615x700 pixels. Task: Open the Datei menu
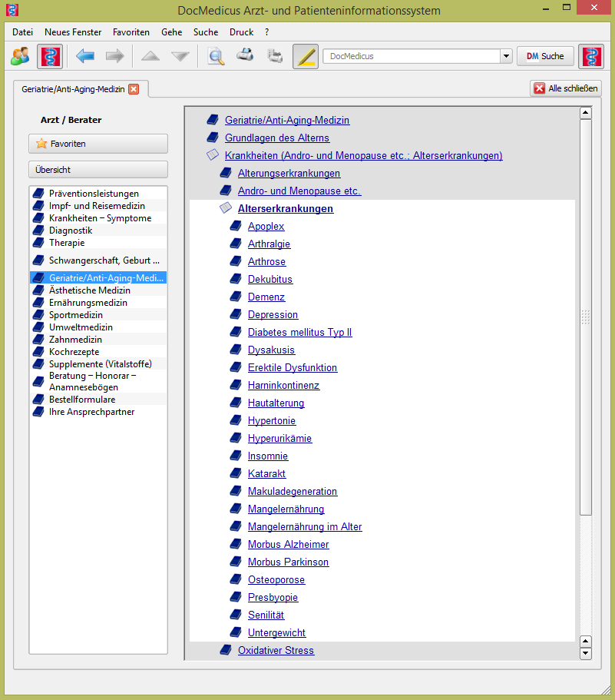(22, 32)
